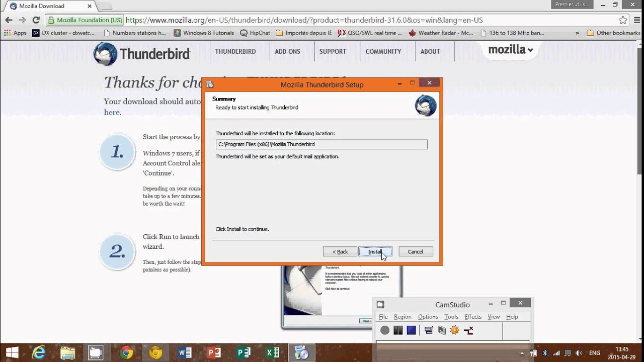Click Chrome back arrow
The height and width of the screenshot is (362, 644).
[9, 20]
